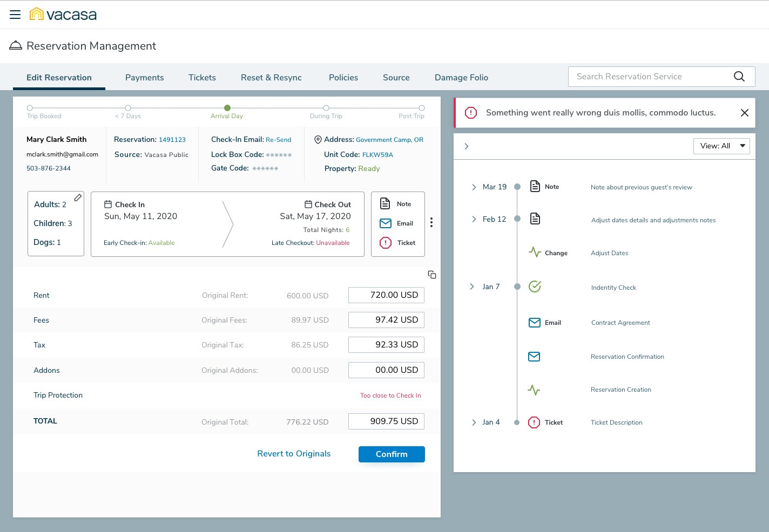Image resolution: width=769 pixels, height=532 pixels.
Task: Click the Reservation Creation activity icon
Action: pyautogui.click(x=534, y=390)
